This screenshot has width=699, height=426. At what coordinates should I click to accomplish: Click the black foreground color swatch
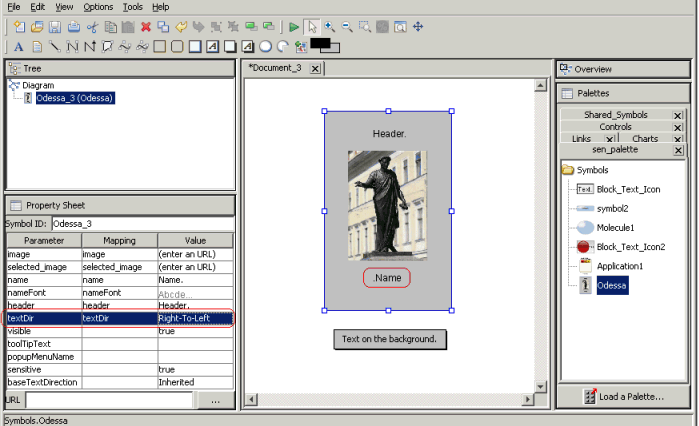pos(321,44)
